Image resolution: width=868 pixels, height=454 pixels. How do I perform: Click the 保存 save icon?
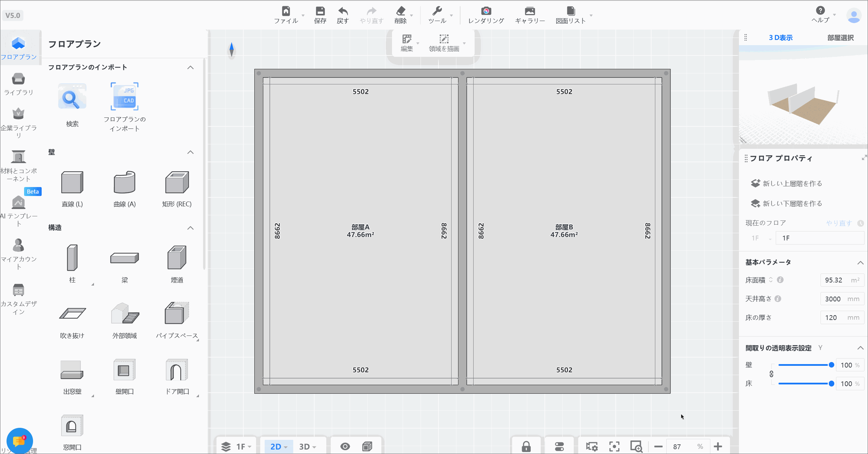coord(320,11)
